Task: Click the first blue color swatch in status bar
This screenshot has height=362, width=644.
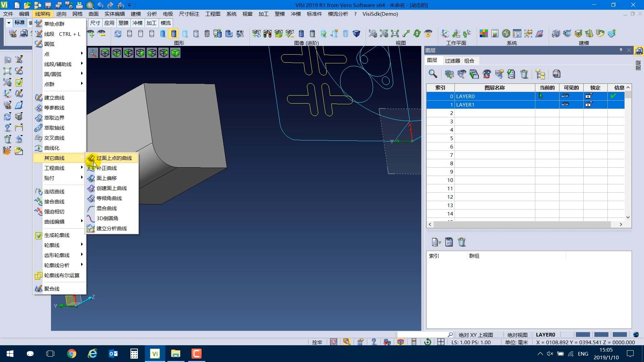Action: click(583, 335)
